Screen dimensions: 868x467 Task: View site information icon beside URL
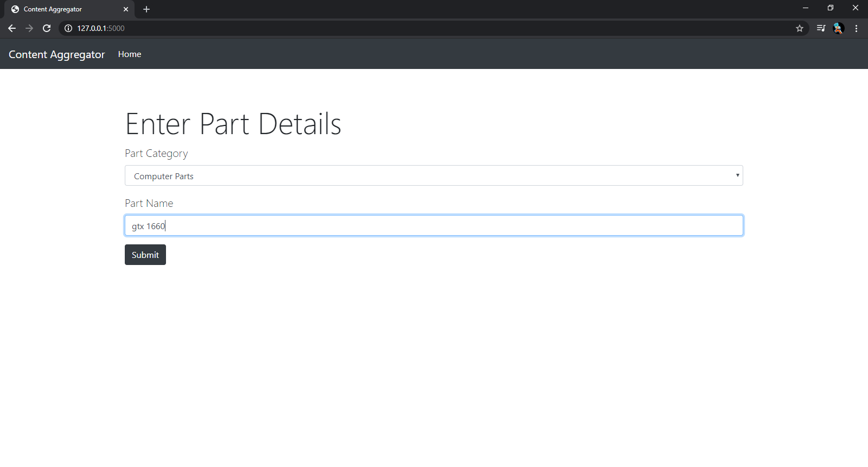68,28
